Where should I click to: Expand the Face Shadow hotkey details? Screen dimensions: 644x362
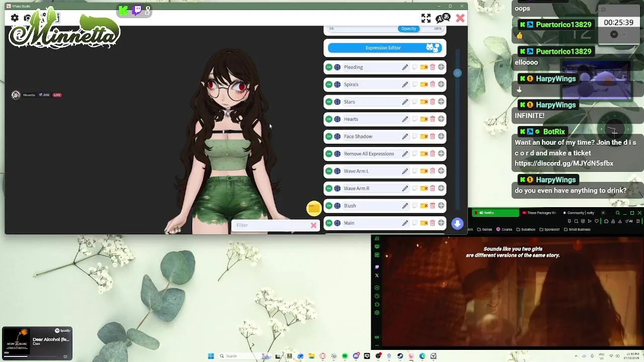tap(441, 136)
